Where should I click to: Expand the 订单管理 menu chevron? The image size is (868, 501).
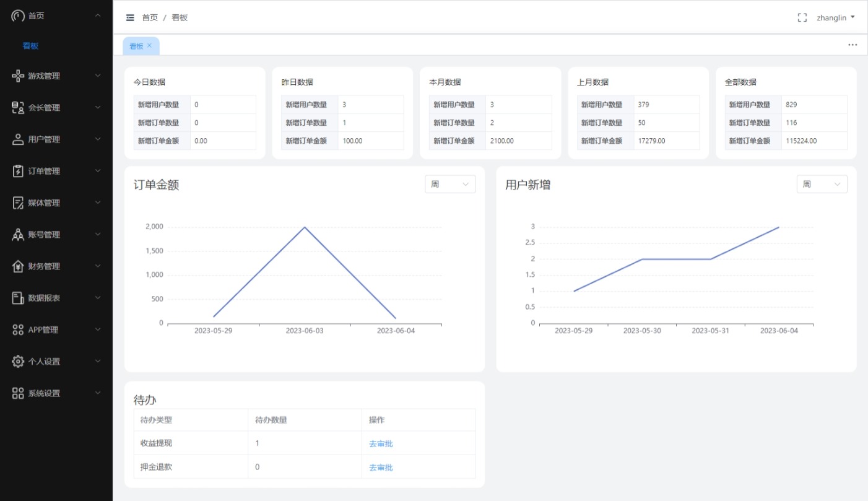pos(98,171)
